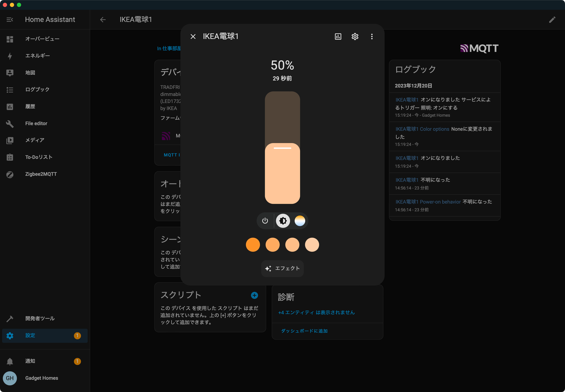Open IKEA電球1 Color options log link
Screen dimensions: 565x392
422,129
